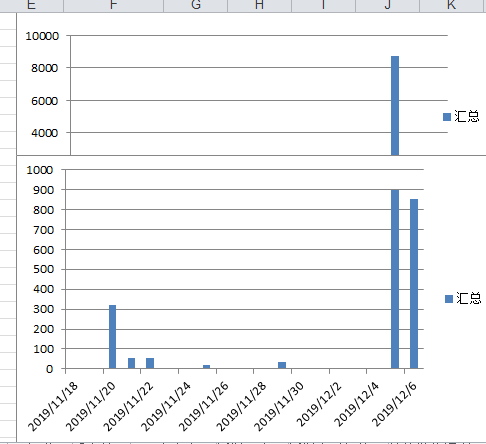
Task: Click axis label 8000 in upper chart
Action: click(44, 68)
